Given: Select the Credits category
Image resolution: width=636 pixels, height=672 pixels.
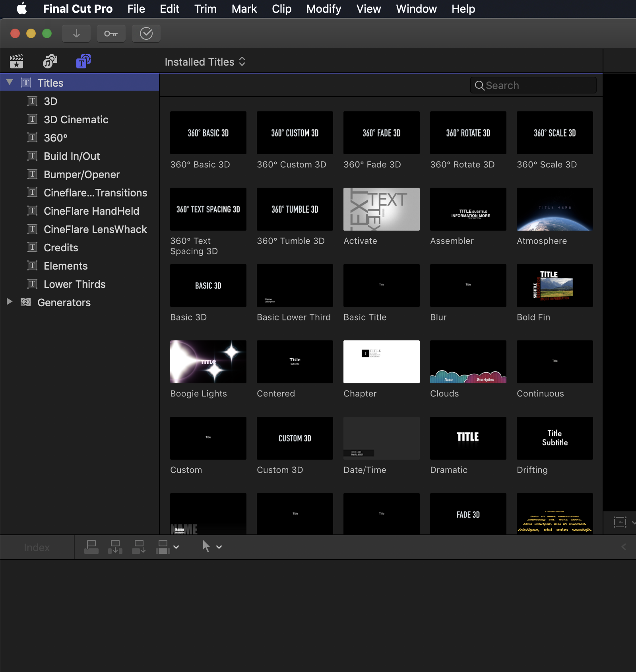Looking at the screenshot, I should click(79, 247).
